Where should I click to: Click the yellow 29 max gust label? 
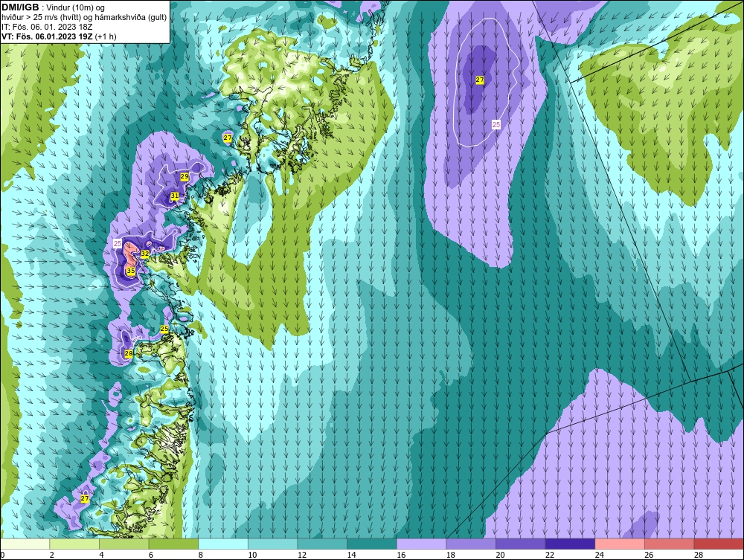(x=185, y=176)
